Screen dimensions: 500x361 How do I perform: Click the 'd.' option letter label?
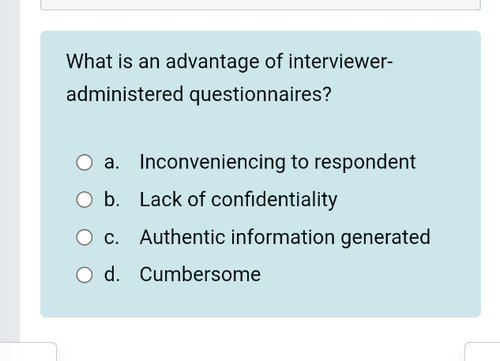coord(112,274)
